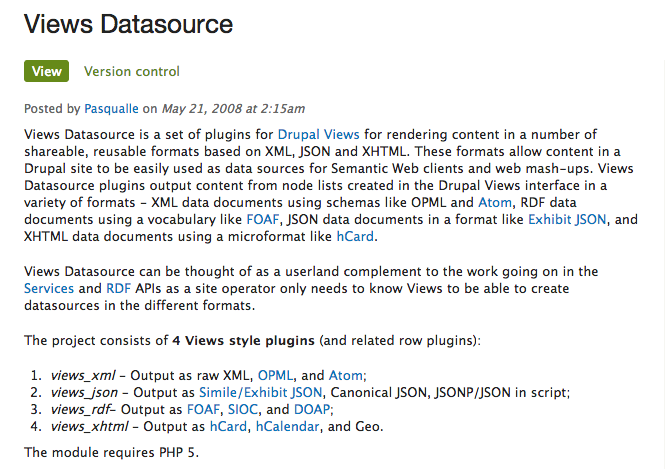The width and height of the screenshot is (665, 469).
Task: Open the Version control tab
Action: click(132, 71)
